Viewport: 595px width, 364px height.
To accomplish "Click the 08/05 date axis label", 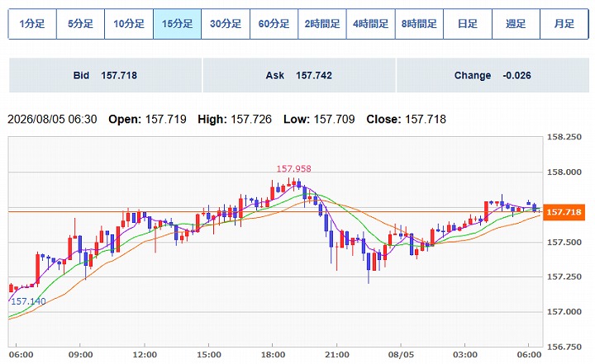I will [401, 355].
